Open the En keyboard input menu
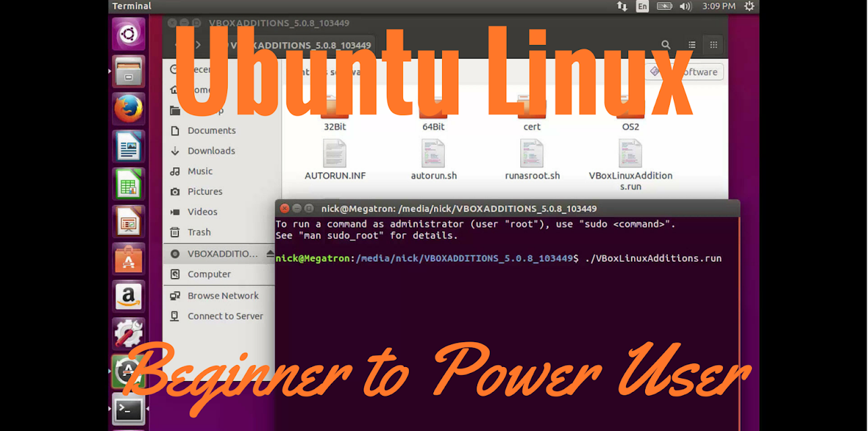This screenshot has width=868, height=431. pyautogui.click(x=642, y=6)
